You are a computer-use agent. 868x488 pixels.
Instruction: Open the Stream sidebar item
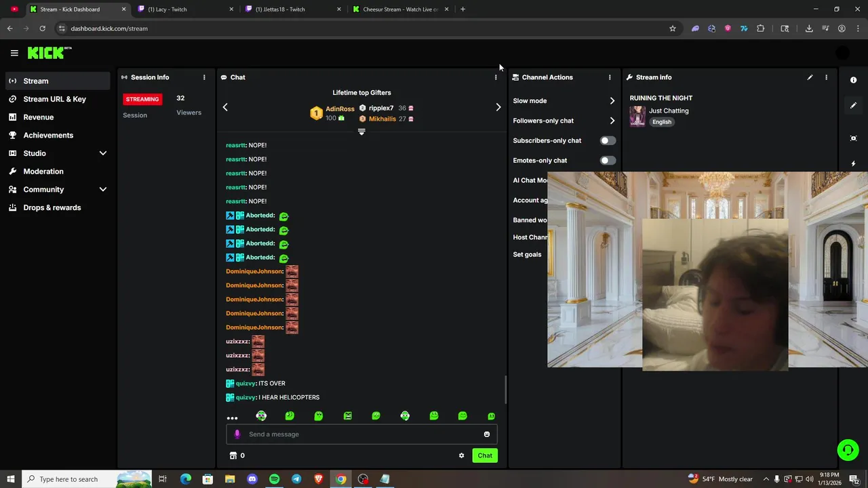[58, 81]
